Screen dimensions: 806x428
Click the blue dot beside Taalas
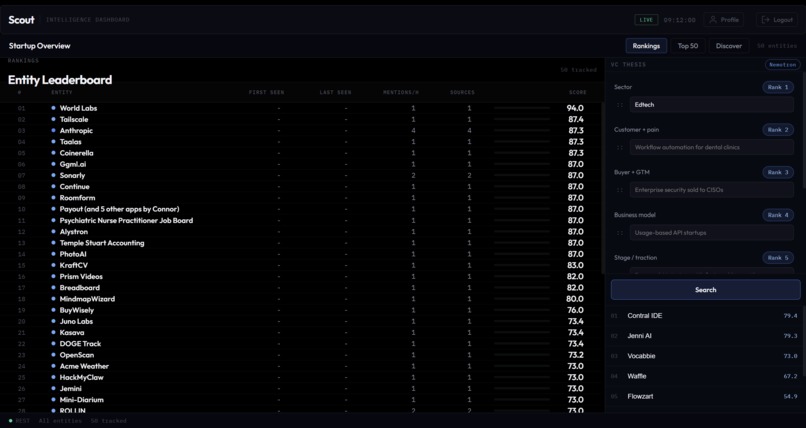click(x=53, y=142)
